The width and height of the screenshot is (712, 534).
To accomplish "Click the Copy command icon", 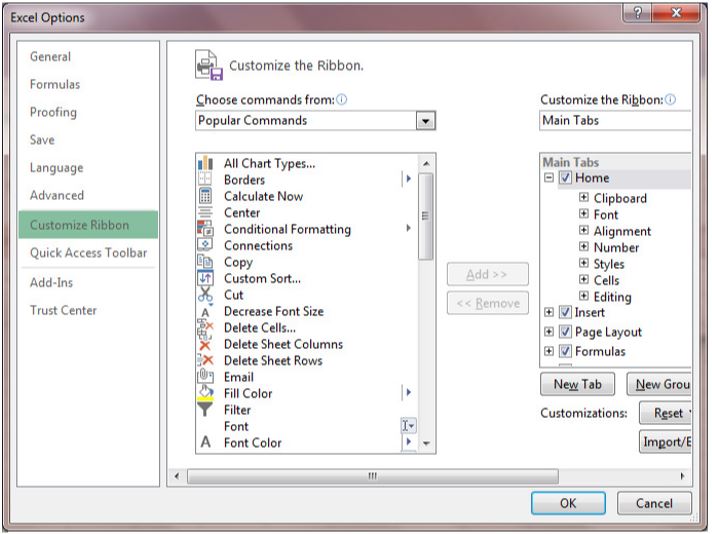I will [205, 262].
